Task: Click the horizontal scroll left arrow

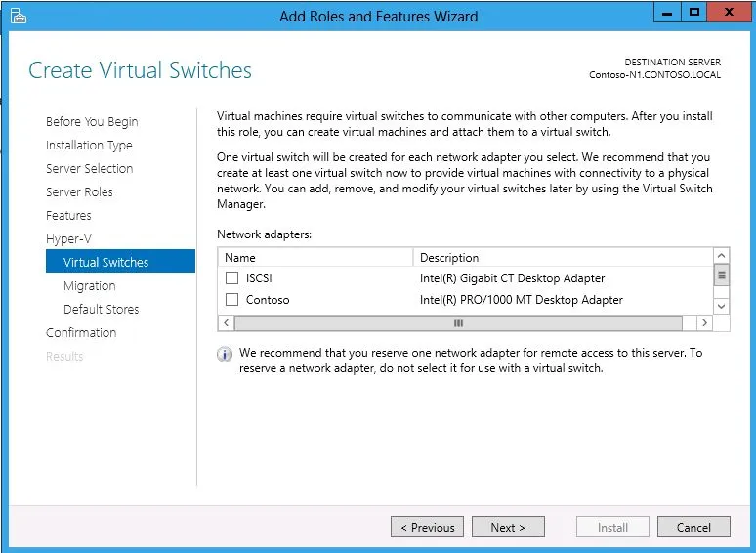Action: (227, 323)
